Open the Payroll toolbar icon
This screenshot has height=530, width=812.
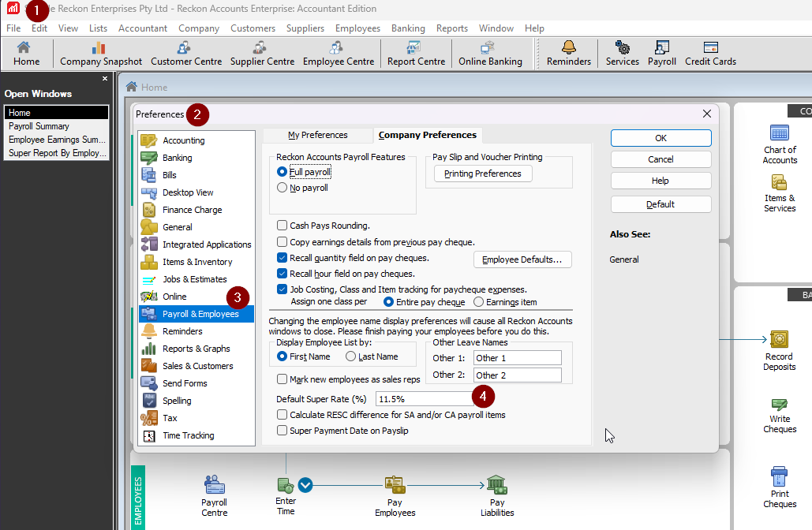[x=661, y=54]
